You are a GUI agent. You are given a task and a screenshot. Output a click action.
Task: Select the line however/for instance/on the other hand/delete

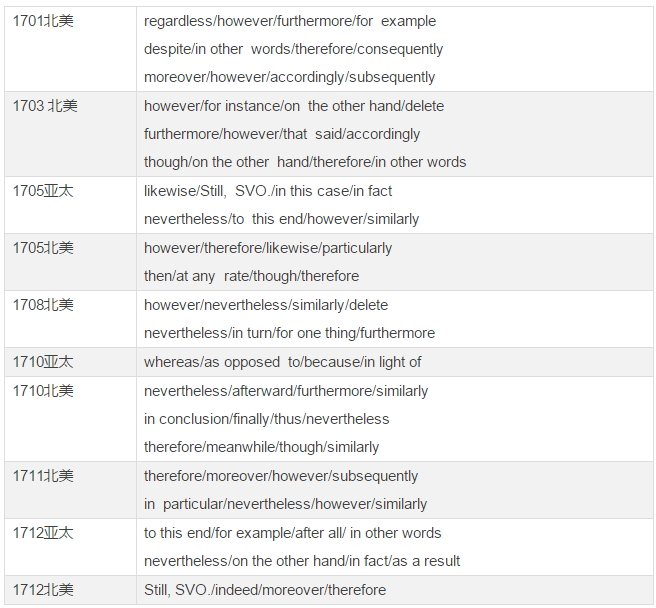[x=294, y=106]
